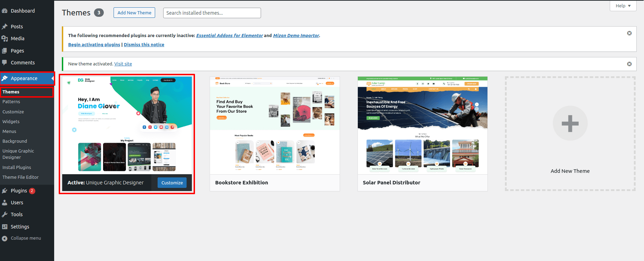Click the Settings sliders icon
This screenshot has width=644, height=261.
click(5, 227)
